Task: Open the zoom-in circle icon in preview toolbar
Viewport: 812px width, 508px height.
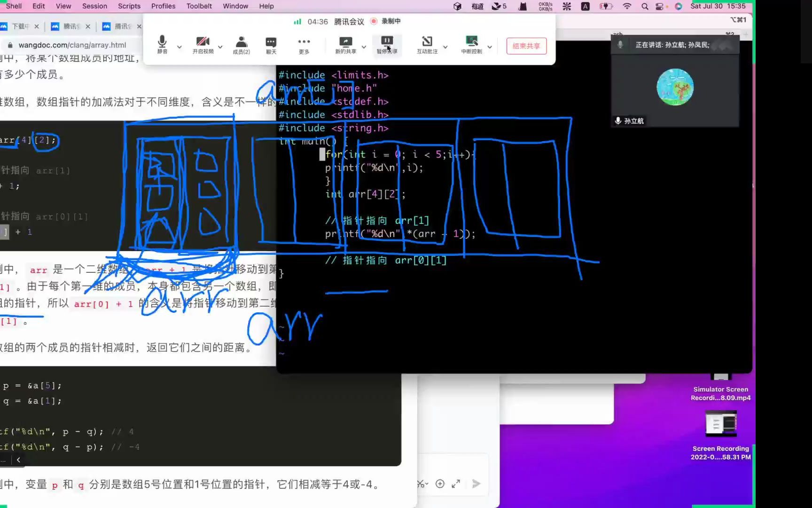Action: [x=440, y=484]
